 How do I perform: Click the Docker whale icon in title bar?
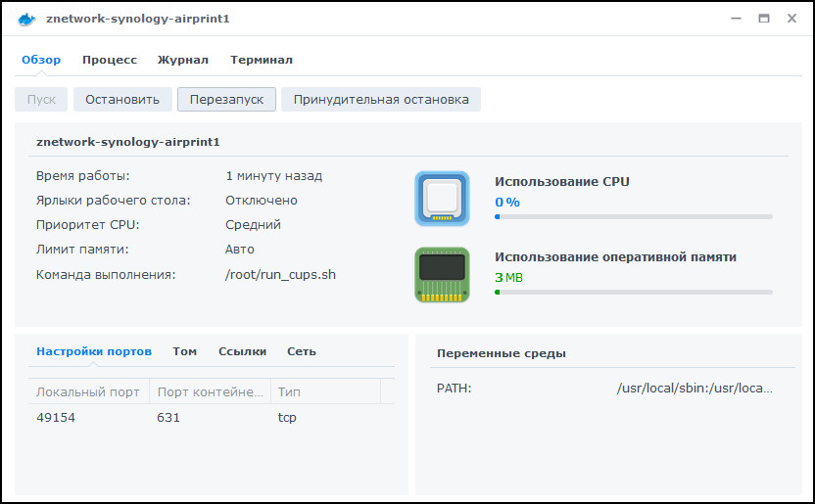click(x=26, y=19)
